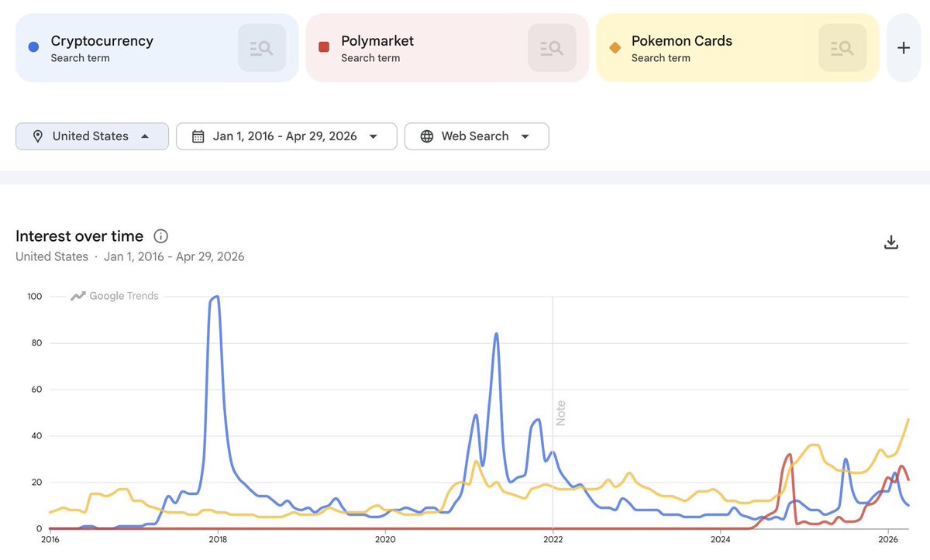Click the calendar icon in date selector

coord(198,136)
